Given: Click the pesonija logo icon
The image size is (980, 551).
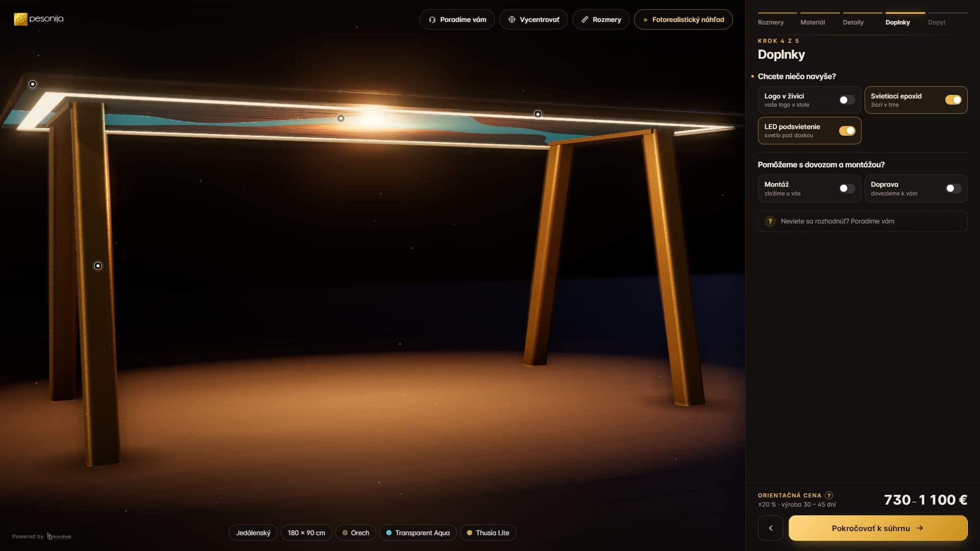Looking at the screenshot, I should 20,19.
